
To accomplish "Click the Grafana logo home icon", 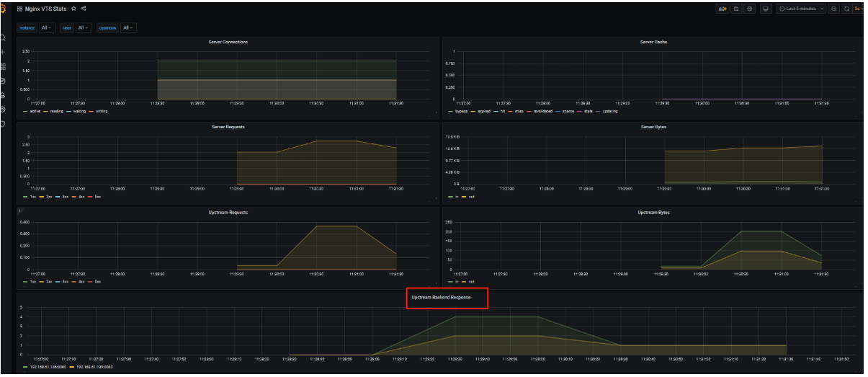I will pyautogui.click(x=4, y=9).
